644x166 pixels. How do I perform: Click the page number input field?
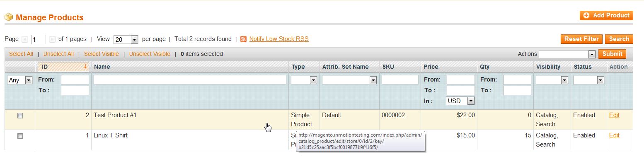[x=39, y=40]
